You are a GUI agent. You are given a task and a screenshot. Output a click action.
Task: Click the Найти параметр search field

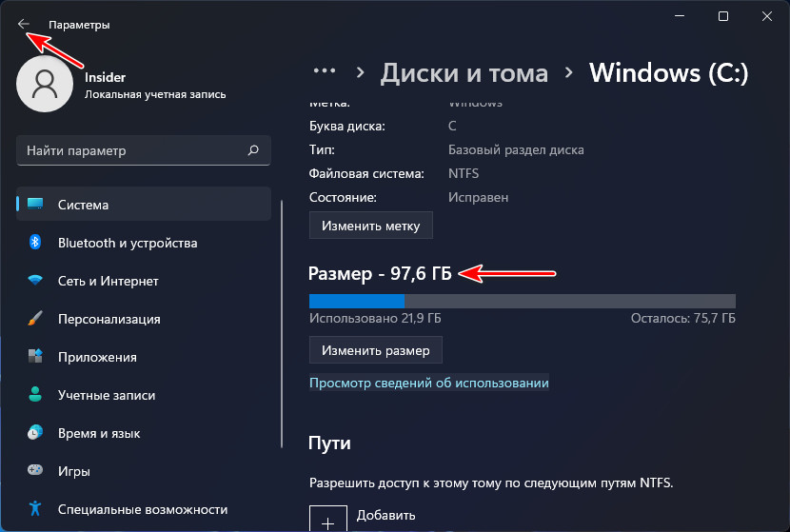(133, 150)
